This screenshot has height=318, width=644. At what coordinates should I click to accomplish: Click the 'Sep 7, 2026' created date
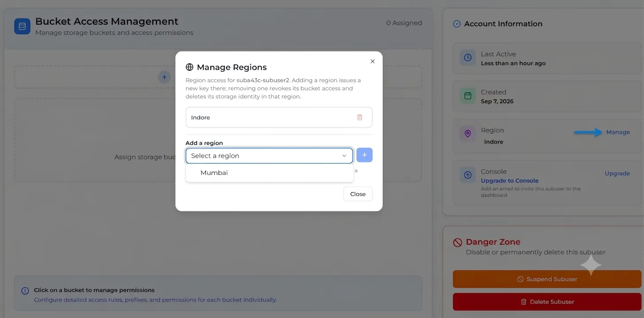(x=497, y=101)
